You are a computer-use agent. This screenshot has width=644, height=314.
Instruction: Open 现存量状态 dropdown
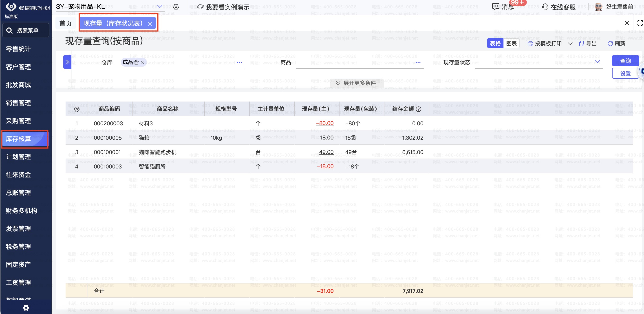tap(597, 62)
